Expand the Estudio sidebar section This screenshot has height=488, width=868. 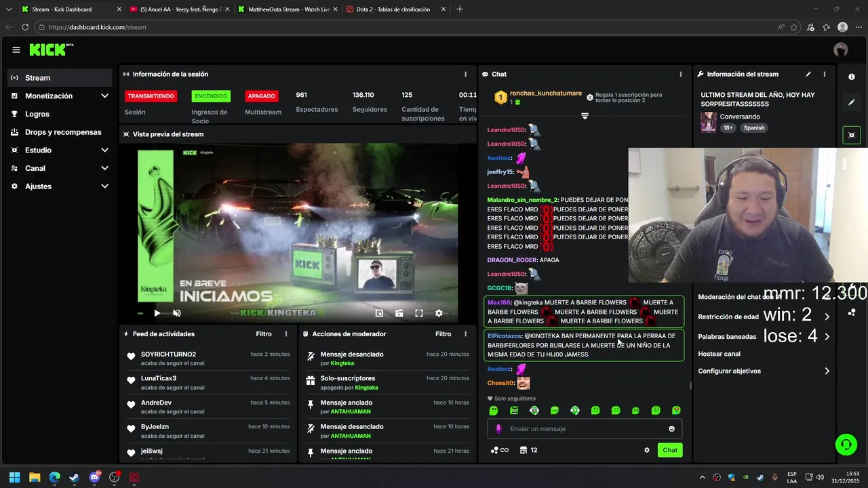(x=104, y=150)
